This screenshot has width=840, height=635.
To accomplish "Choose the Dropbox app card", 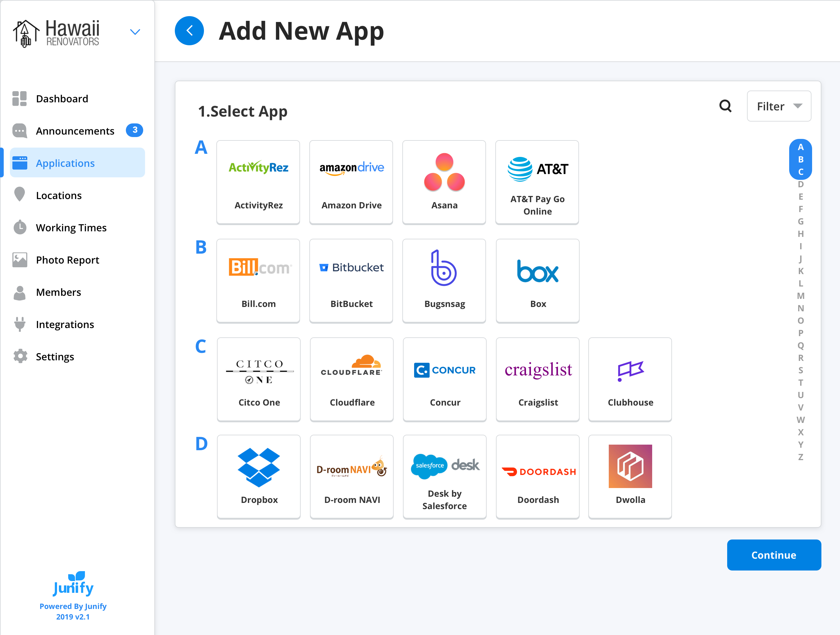I will tap(259, 477).
